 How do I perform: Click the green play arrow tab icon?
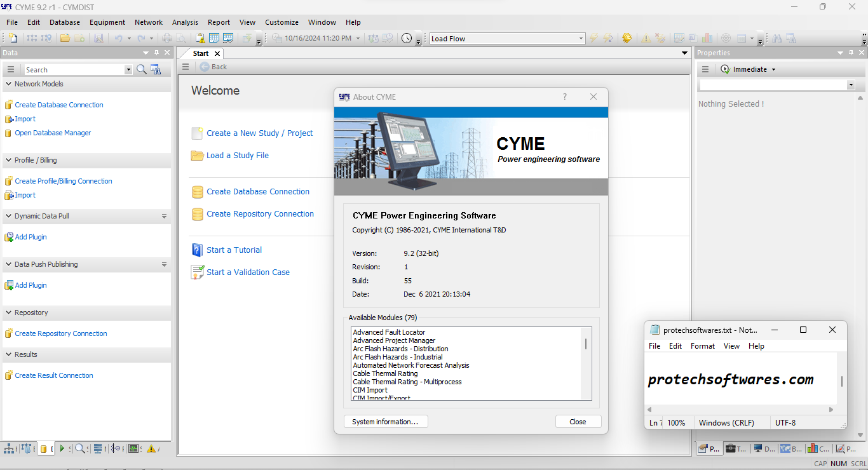pos(62,448)
